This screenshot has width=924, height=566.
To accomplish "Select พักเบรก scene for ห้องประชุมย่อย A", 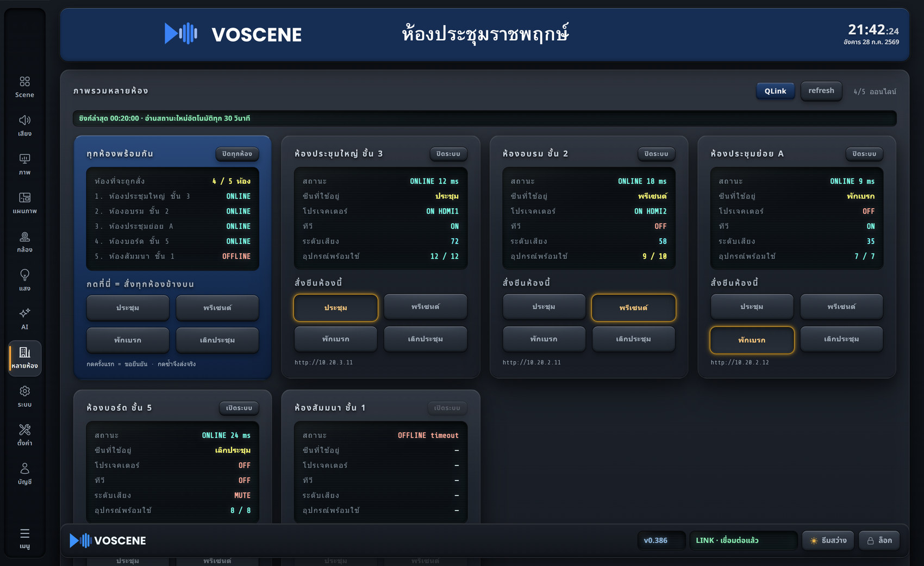I will pyautogui.click(x=752, y=340).
